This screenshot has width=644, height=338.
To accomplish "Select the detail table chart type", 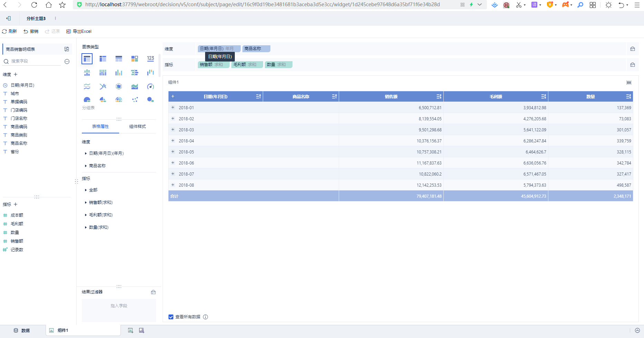I will pyautogui.click(x=119, y=59).
